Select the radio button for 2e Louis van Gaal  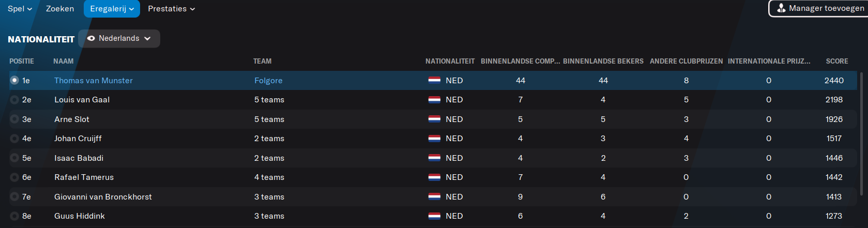[x=14, y=100]
